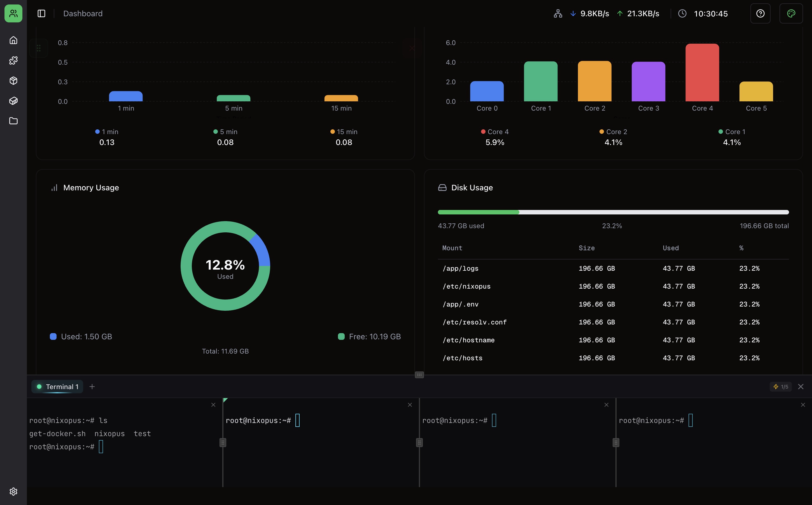Click inside the leftmost terminal prompt

pyautogui.click(x=101, y=446)
